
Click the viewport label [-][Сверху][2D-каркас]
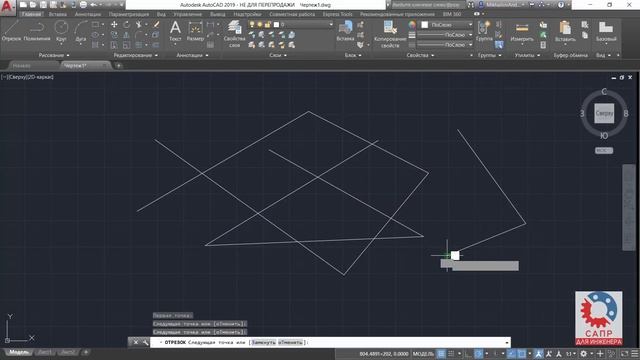(x=27, y=77)
